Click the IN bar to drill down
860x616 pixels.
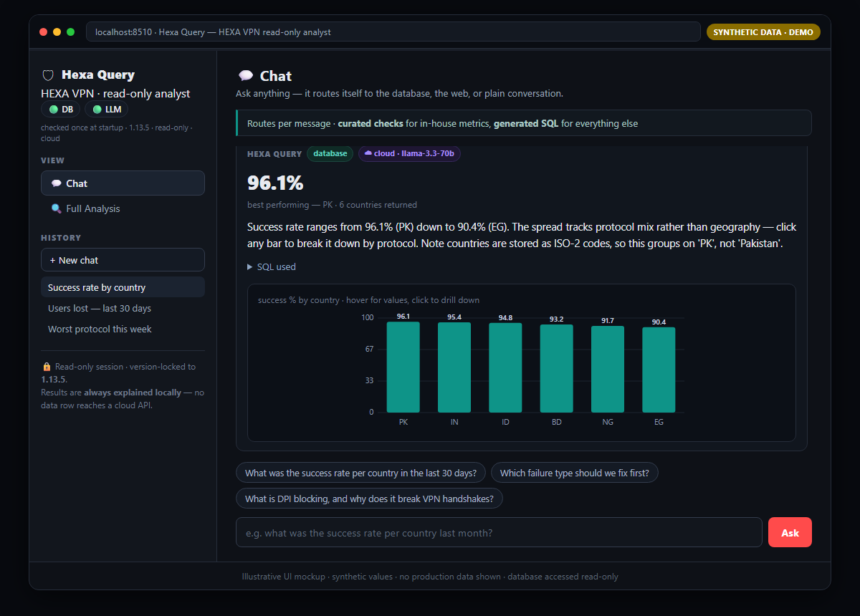coord(454,367)
